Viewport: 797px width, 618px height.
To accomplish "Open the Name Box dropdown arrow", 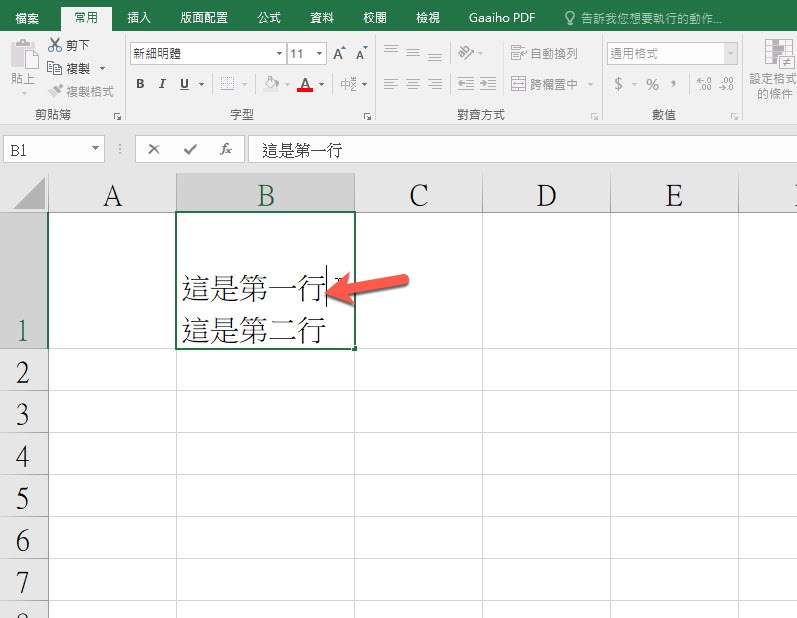I will click(95, 148).
